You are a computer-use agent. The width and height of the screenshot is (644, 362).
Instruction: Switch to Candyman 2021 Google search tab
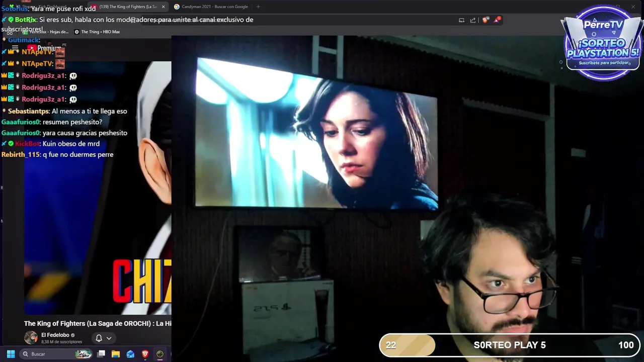[x=211, y=7]
